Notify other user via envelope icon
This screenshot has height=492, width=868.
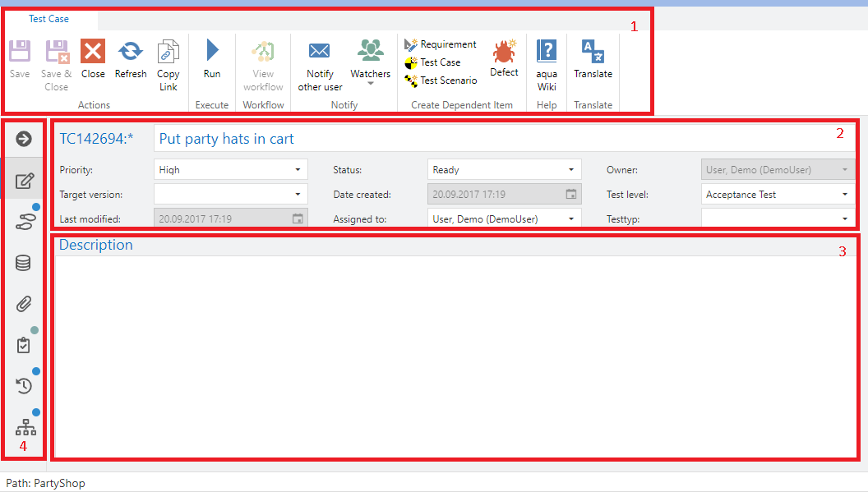click(320, 53)
